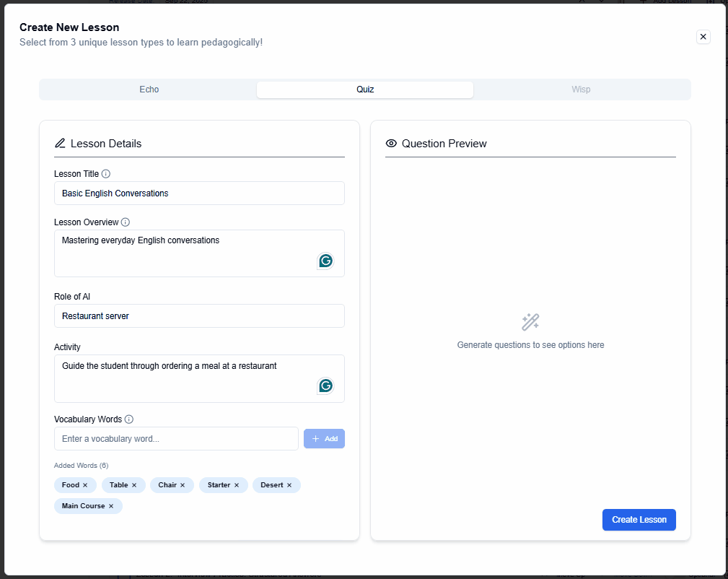The height and width of the screenshot is (579, 728).
Task: Click into the Role of AI field
Action: click(199, 316)
